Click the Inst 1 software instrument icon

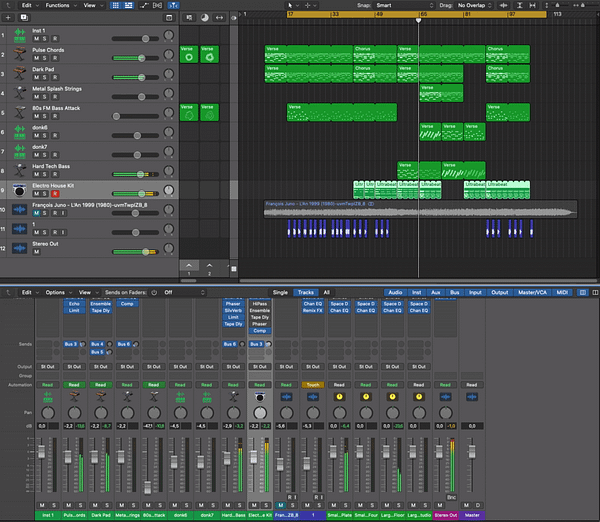tap(21, 35)
